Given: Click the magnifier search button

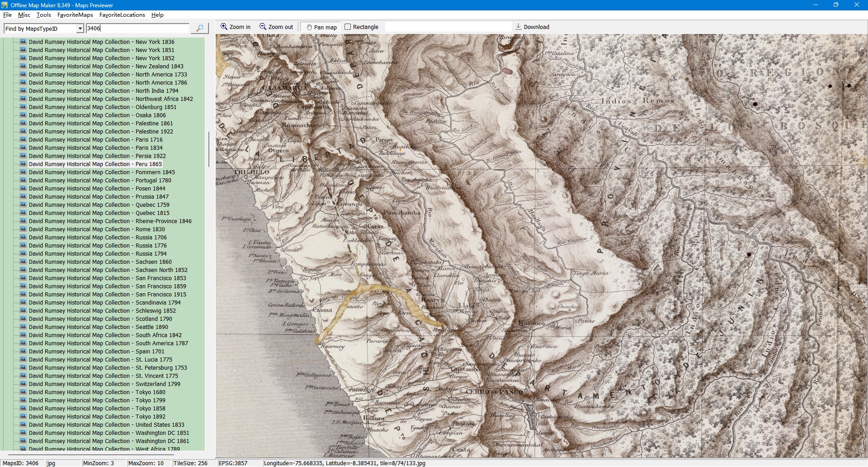Looking at the screenshot, I should [x=199, y=29].
